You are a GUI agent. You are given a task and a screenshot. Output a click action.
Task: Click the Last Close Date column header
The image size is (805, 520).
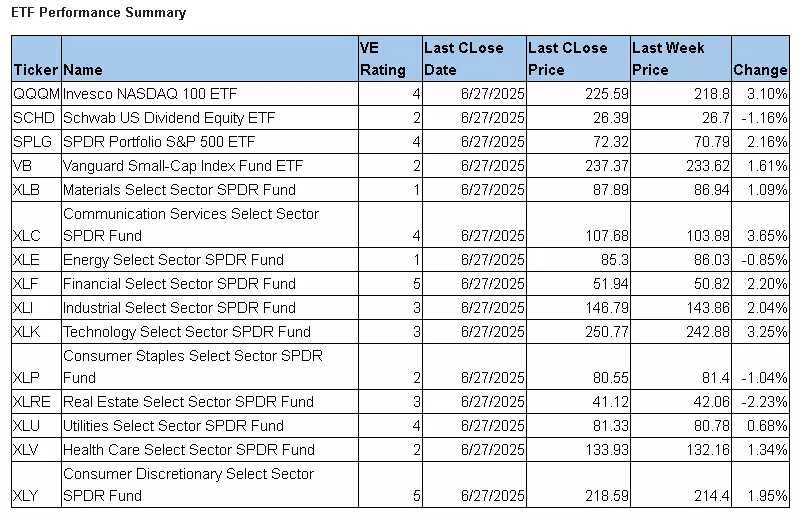(463, 59)
